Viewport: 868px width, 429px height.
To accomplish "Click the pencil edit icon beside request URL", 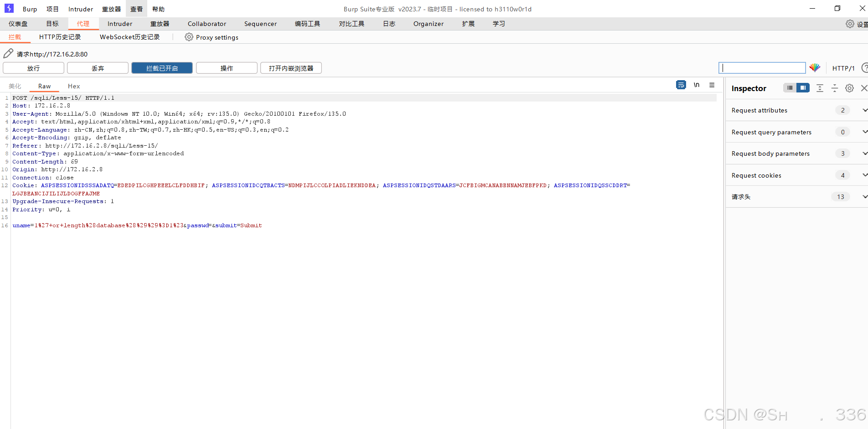I will pos(8,53).
